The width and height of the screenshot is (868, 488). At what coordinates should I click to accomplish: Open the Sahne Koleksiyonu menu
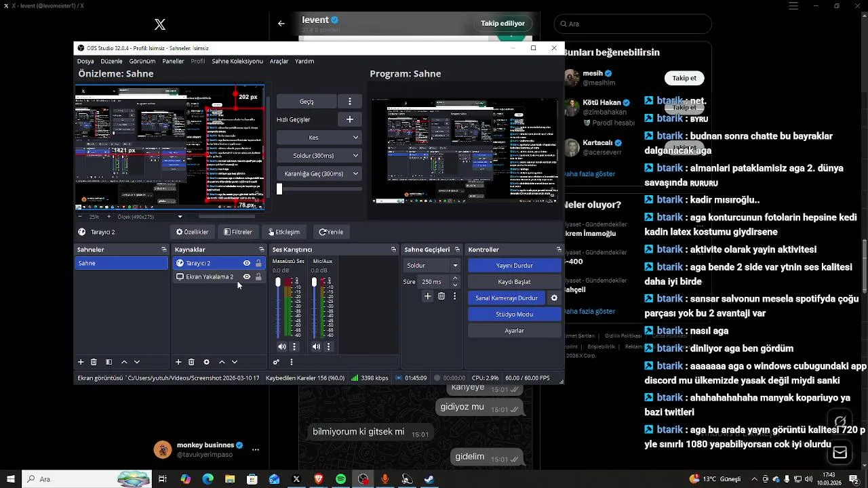point(237,61)
